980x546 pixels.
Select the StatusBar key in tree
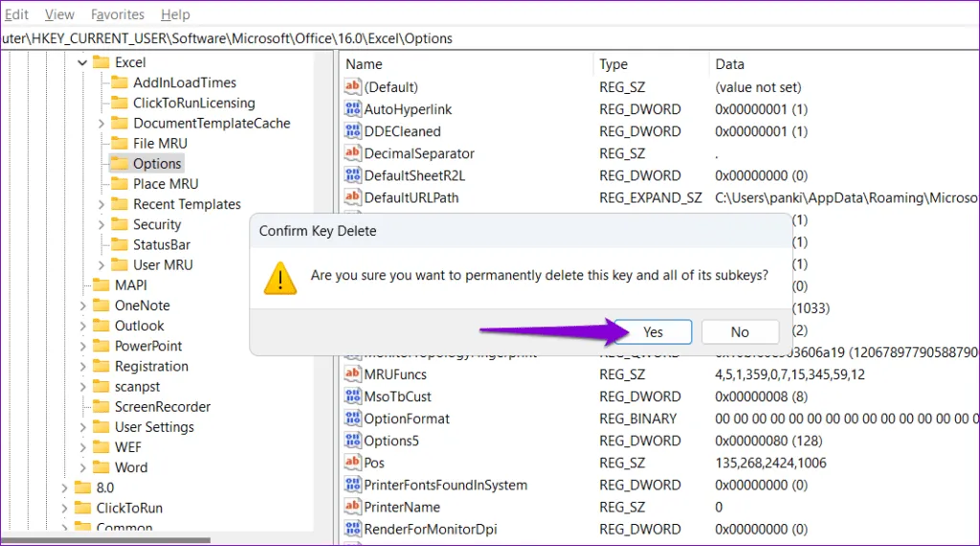click(161, 244)
